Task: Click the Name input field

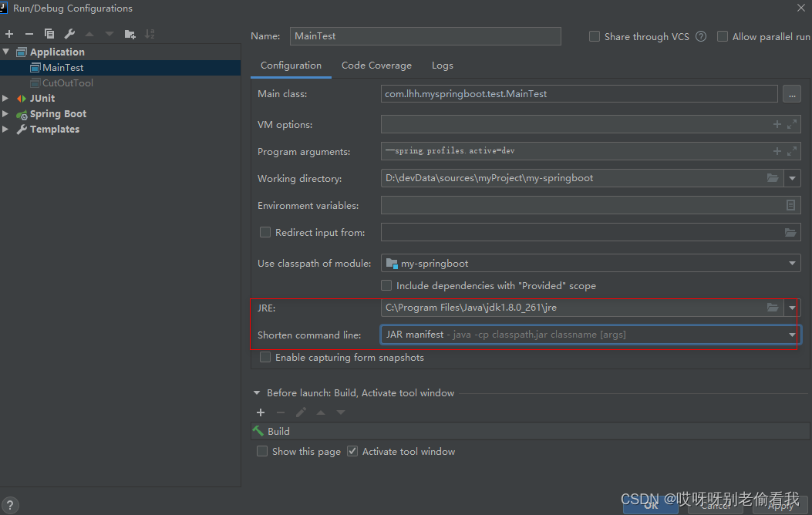Action: [425, 36]
